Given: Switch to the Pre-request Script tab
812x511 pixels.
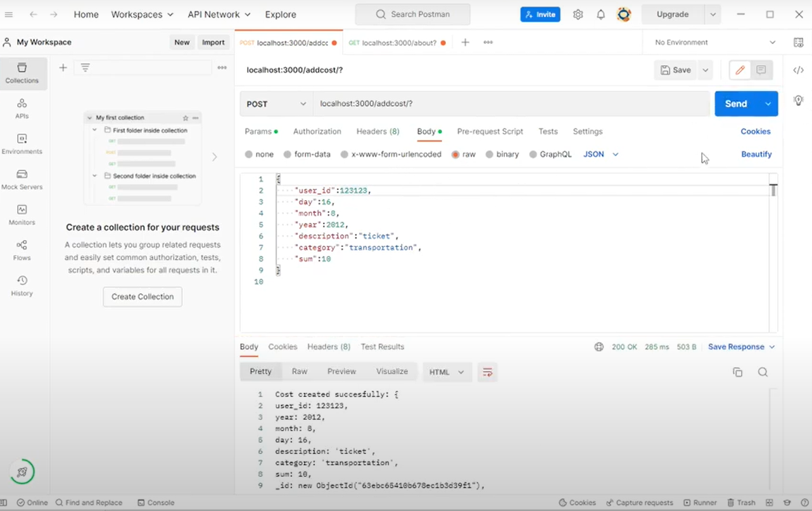Looking at the screenshot, I should 490,131.
